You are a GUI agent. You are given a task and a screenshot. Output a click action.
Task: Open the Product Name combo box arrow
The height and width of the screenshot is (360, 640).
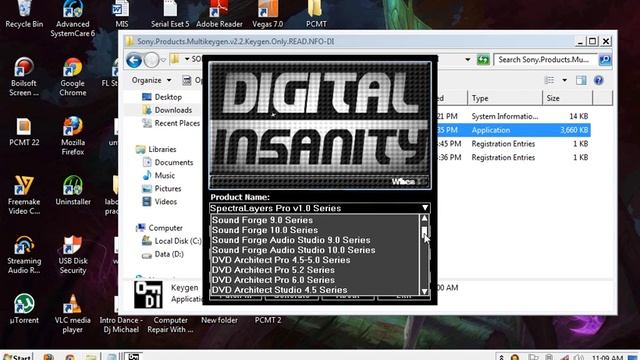coord(425,208)
